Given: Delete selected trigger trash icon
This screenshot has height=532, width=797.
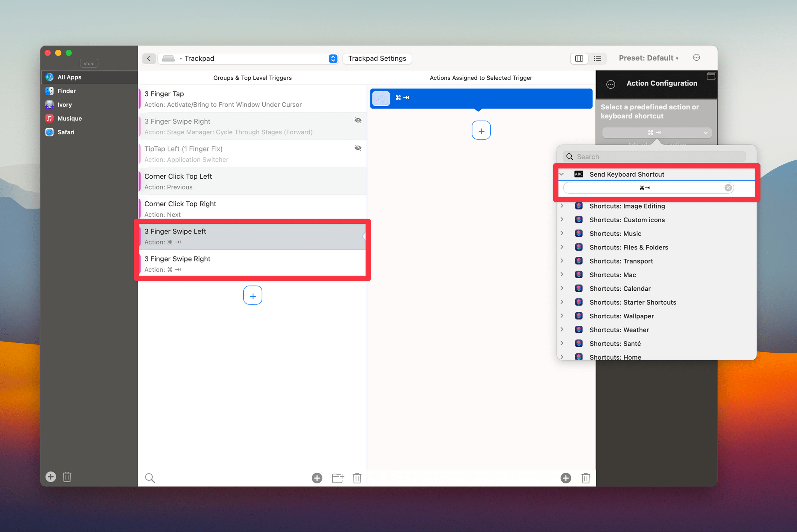Looking at the screenshot, I should [x=357, y=478].
